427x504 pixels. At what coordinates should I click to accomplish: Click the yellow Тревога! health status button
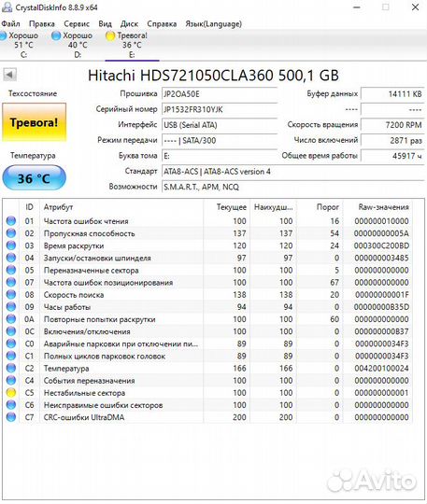click(x=35, y=122)
